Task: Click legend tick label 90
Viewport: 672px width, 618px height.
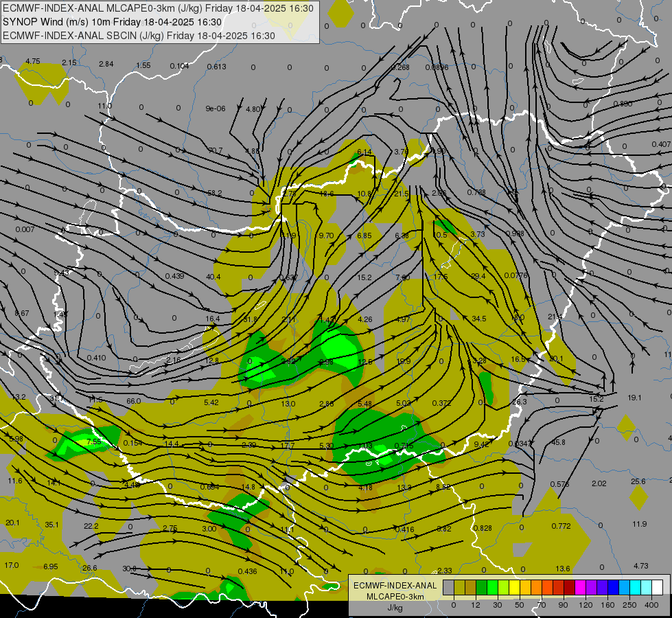Action: (563, 605)
